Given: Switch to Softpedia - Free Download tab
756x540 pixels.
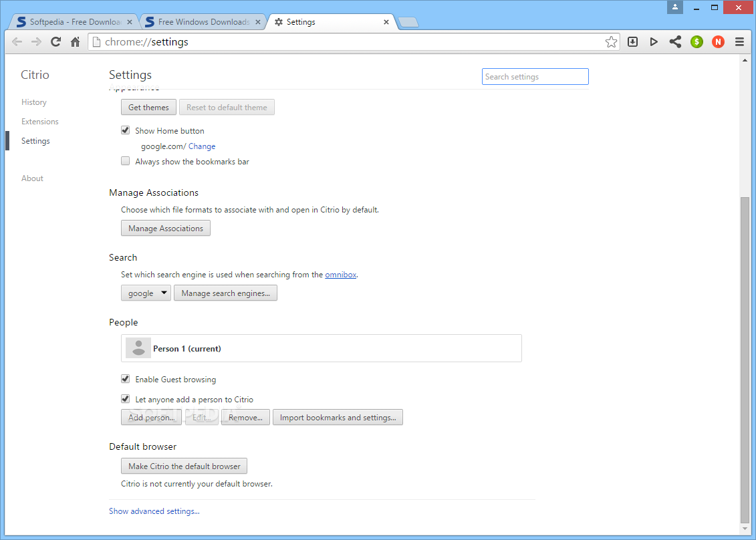Looking at the screenshot, I should click(x=74, y=22).
